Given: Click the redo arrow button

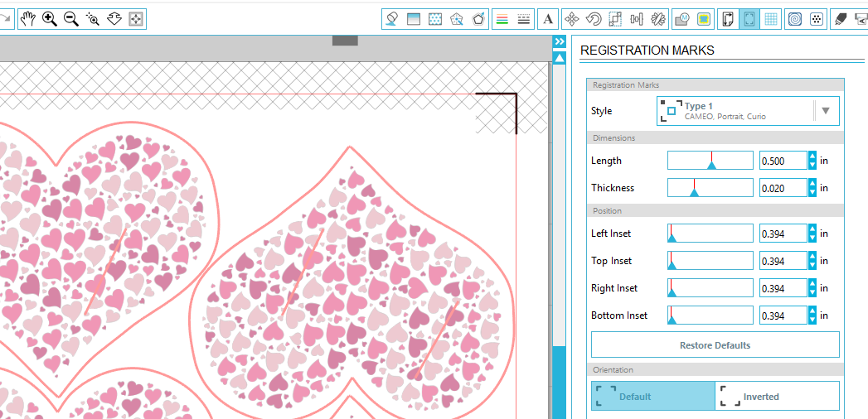Looking at the screenshot, I should click(5, 18).
